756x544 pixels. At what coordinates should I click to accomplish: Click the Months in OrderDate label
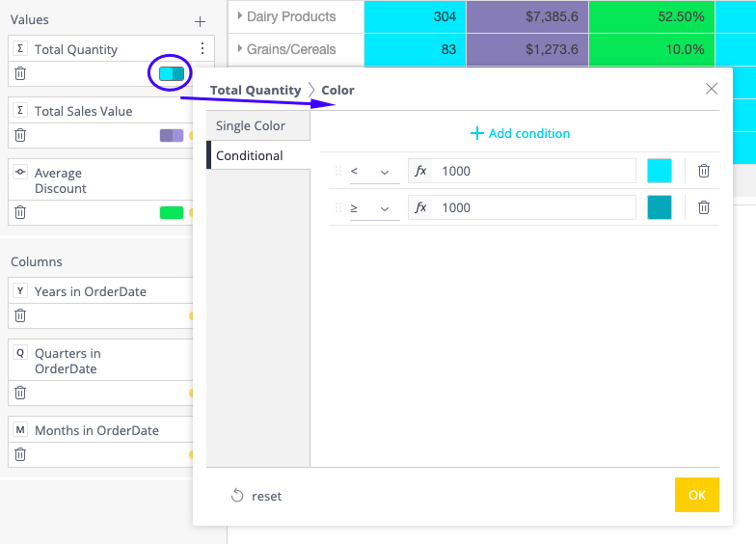click(96, 430)
